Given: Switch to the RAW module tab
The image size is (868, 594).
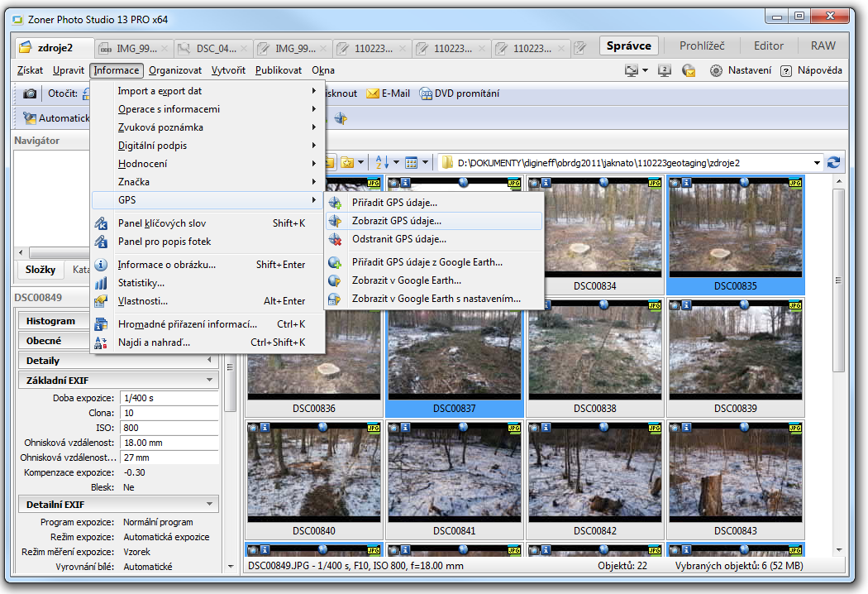Looking at the screenshot, I should pos(823,46).
